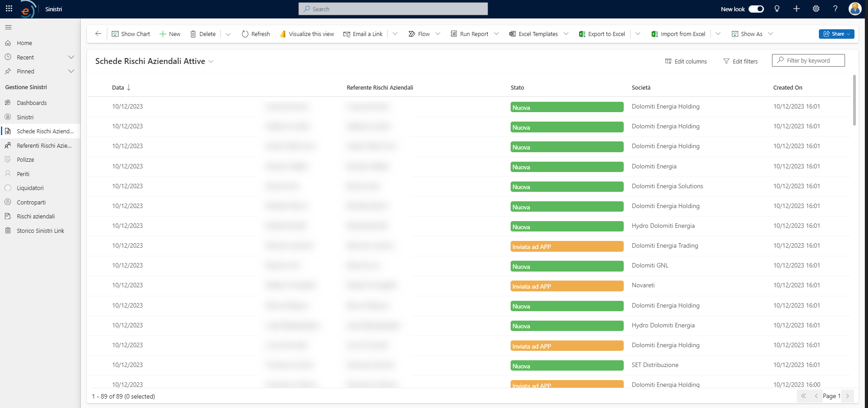The image size is (868, 408).
Task: Click Edit filters button
Action: tap(740, 61)
